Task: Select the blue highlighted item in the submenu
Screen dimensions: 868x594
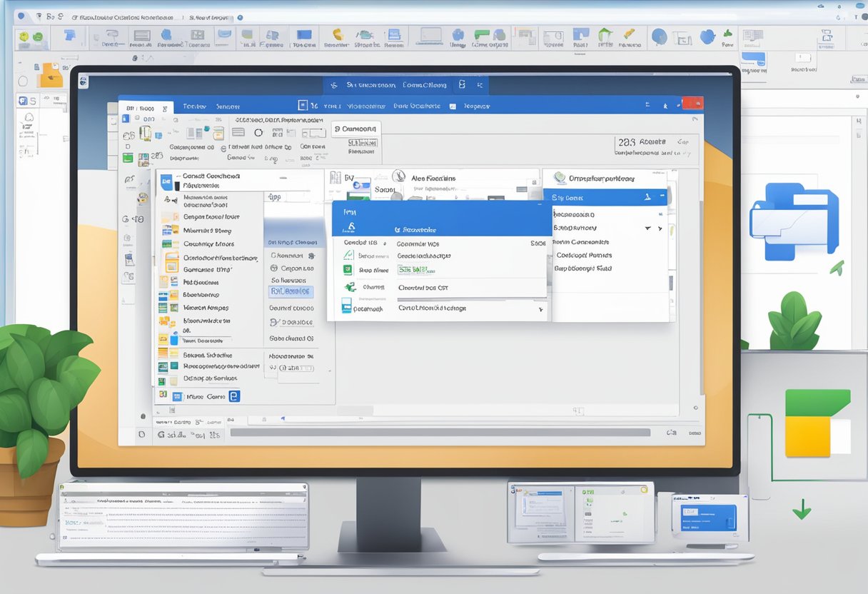Action: [x=291, y=291]
